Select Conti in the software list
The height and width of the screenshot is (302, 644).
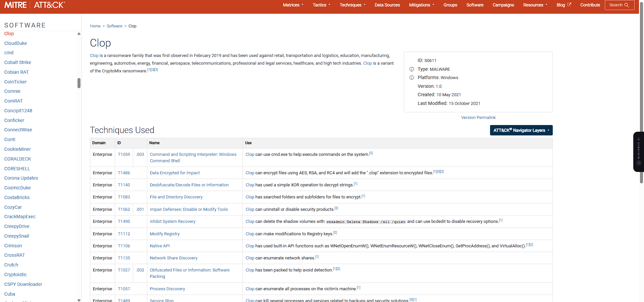pos(10,139)
